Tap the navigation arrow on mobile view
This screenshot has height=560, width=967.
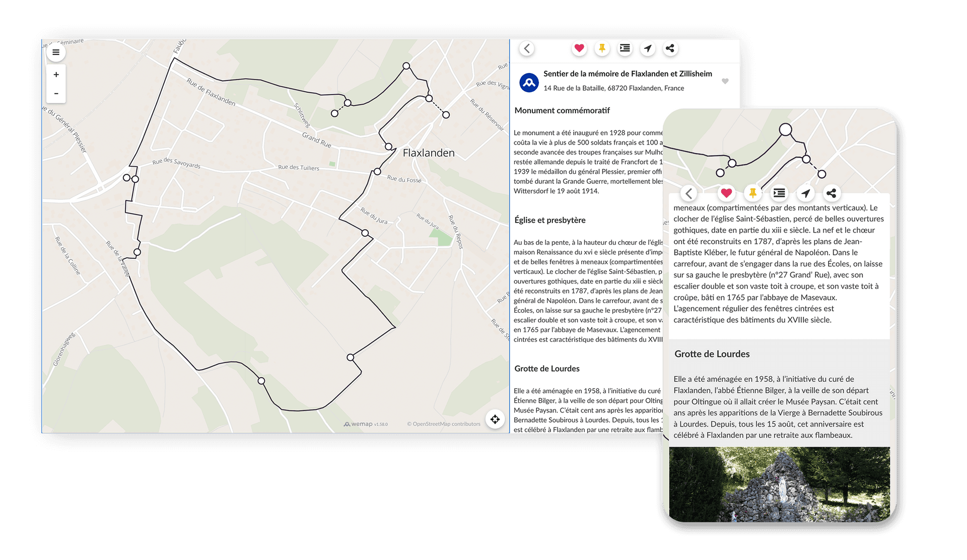pyautogui.click(x=805, y=193)
